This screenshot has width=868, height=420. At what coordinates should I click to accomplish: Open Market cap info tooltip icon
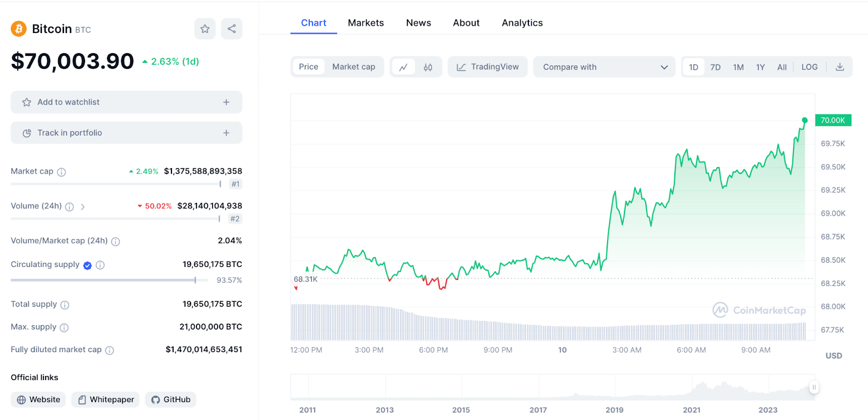(x=61, y=172)
